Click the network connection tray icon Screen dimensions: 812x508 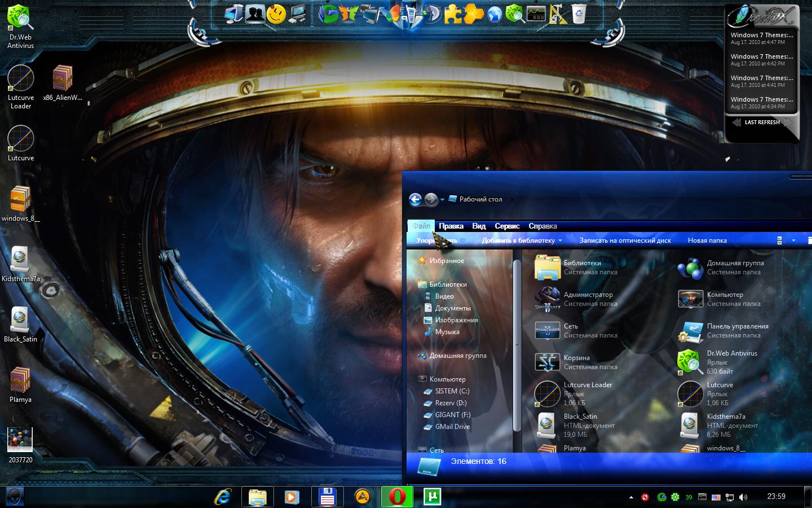[x=730, y=497]
